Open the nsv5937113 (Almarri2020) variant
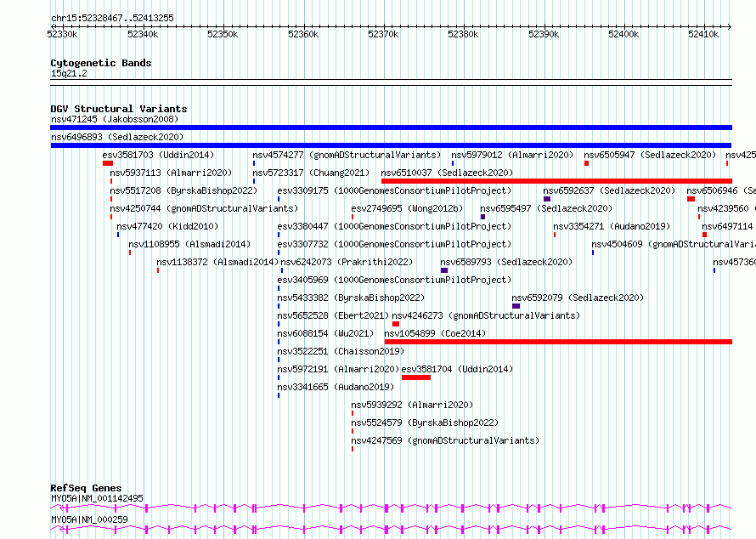756x539 pixels. [x=171, y=173]
